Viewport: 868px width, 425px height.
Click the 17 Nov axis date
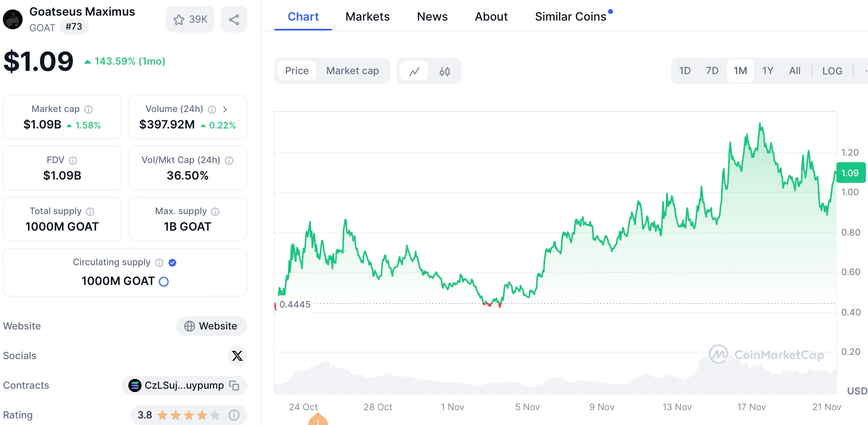pos(752,407)
